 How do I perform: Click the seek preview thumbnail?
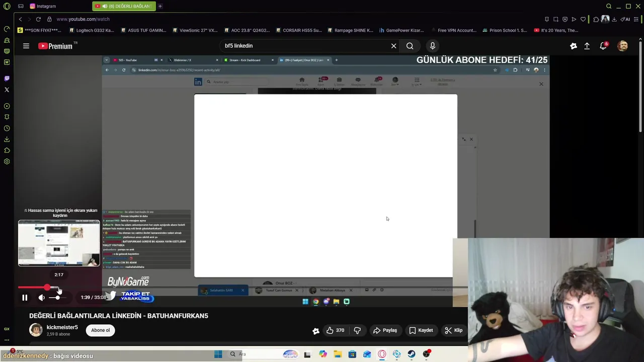coord(59,243)
